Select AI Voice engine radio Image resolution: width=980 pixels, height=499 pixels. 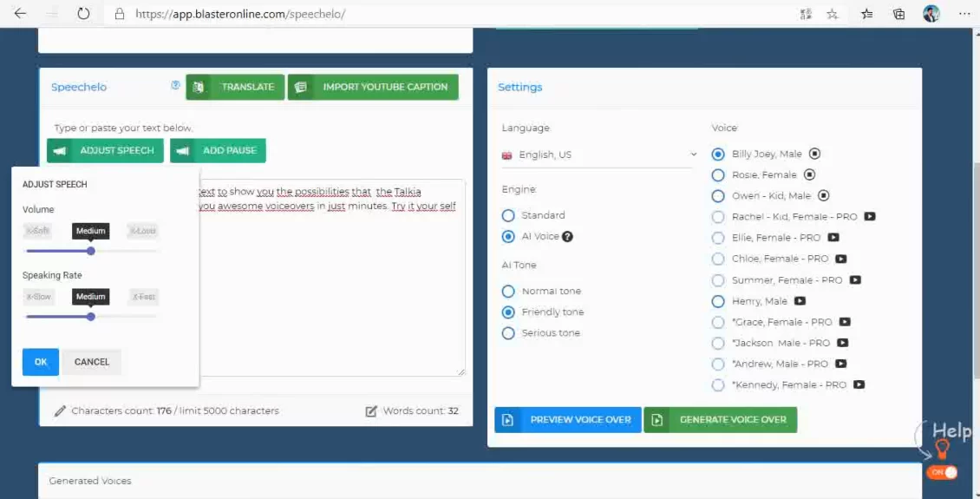tap(508, 236)
